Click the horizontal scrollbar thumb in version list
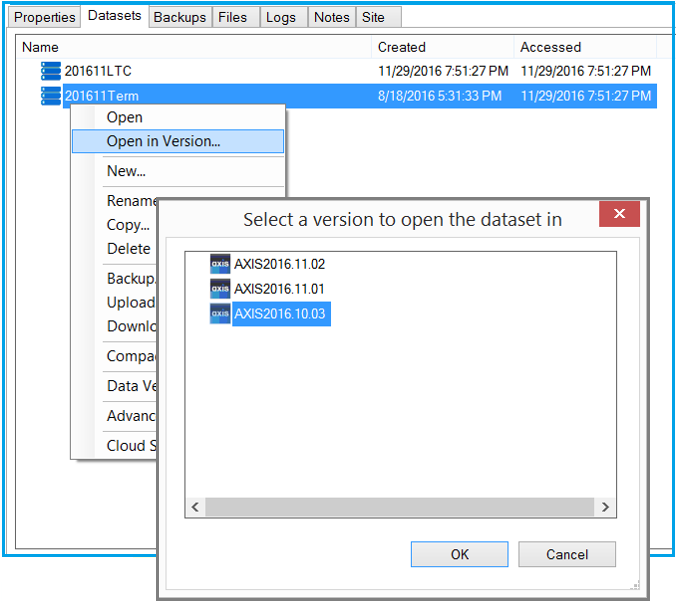 400,507
